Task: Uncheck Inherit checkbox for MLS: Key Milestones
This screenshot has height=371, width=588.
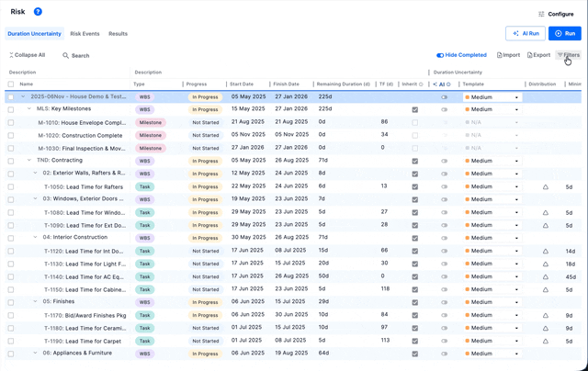Action: click(x=415, y=109)
